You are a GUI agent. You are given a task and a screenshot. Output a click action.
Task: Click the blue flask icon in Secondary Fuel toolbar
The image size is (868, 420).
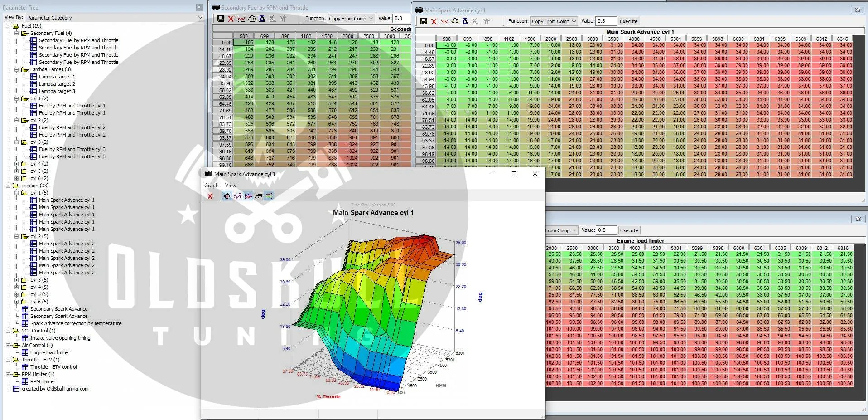coord(262,19)
